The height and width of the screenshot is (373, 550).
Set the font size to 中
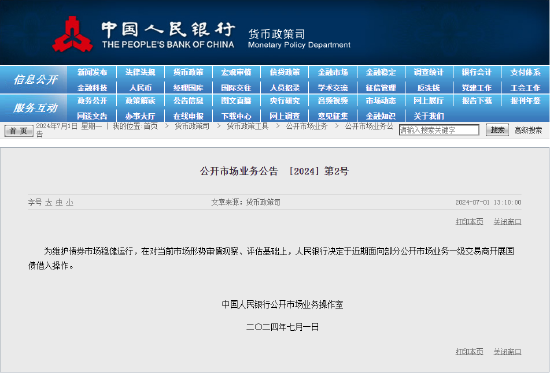(59, 202)
